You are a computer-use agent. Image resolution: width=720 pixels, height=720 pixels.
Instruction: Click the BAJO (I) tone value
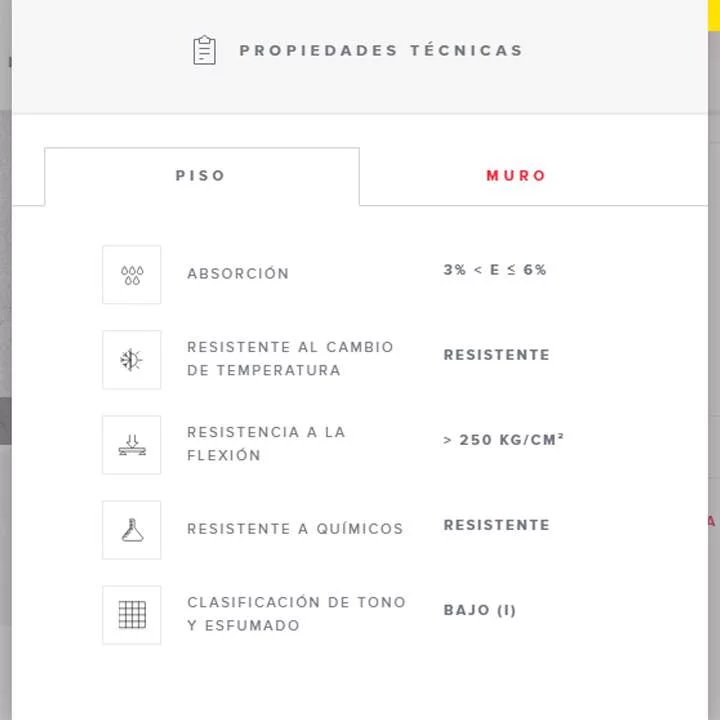point(480,610)
